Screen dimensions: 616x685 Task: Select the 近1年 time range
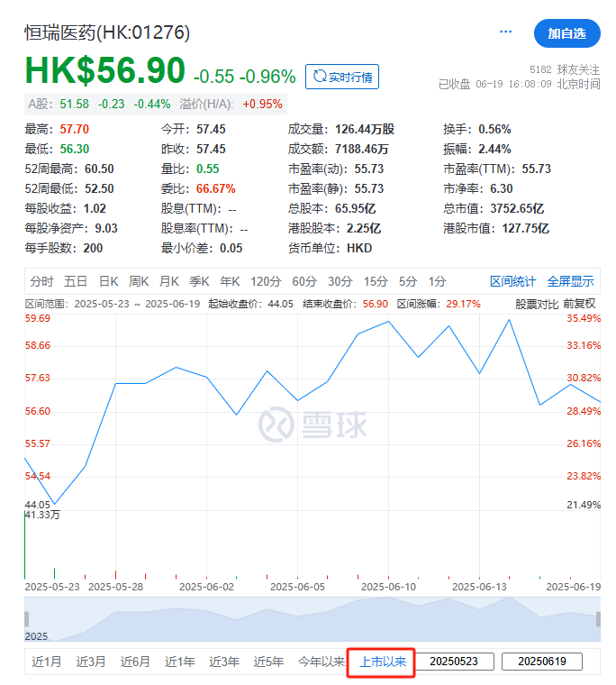tap(179, 662)
